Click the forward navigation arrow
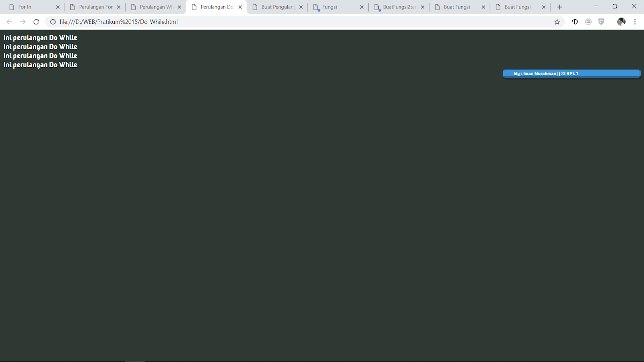Image resolution: width=644 pixels, height=362 pixels. pos(23,22)
